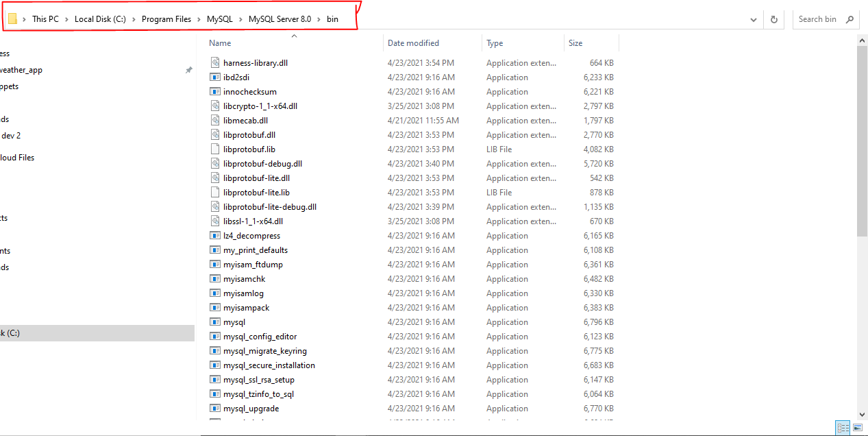The image size is (868, 436).
Task: Click the mysql_migrate_keyring application icon
Action: click(x=214, y=351)
